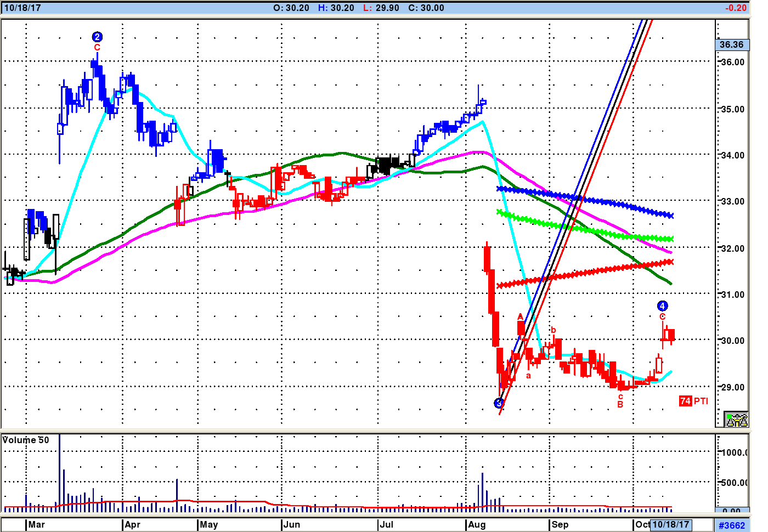Click the Jun label on the time axis
This screenshot has height=532, width=768.
coord(291,524)
